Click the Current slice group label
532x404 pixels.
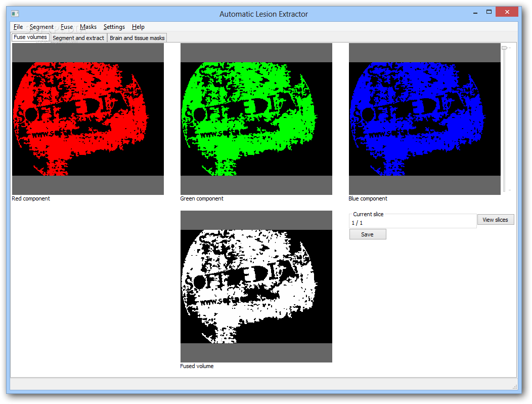[x=368, y=214]
